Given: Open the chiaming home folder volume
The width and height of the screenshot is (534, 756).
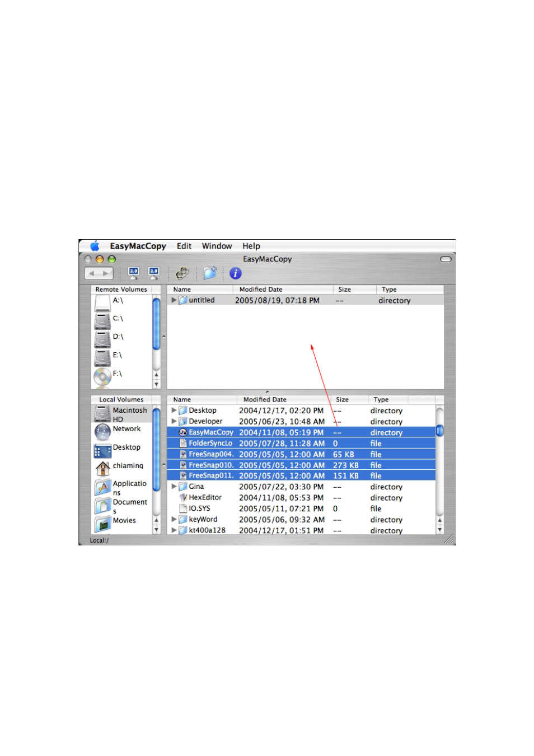Looking at the screenshot, I should (x=103, y=468).
